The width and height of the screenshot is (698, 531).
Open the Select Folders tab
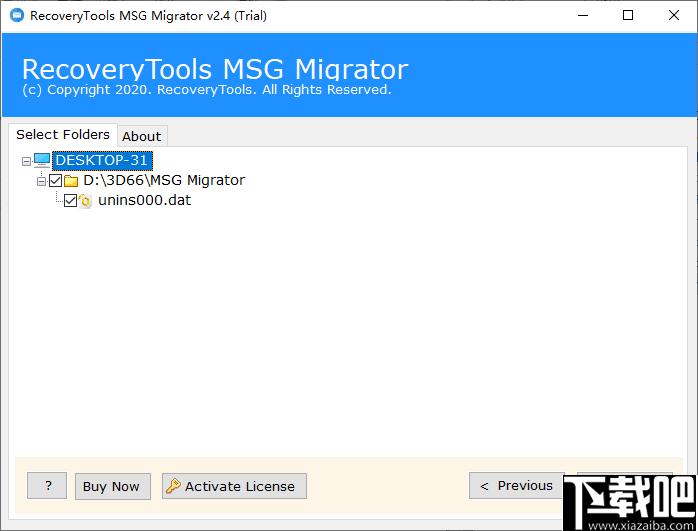coord(62,134)
